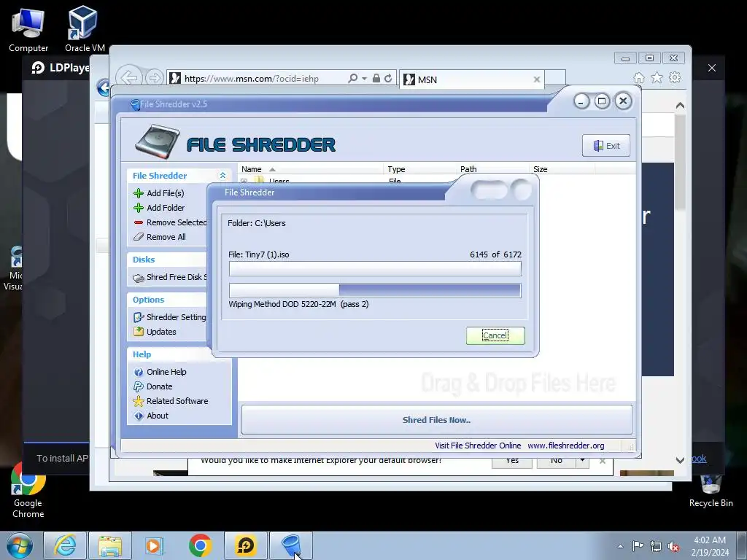
Task: Open Windows Explorer from the taskbar
Action: (x=110, y=545)
